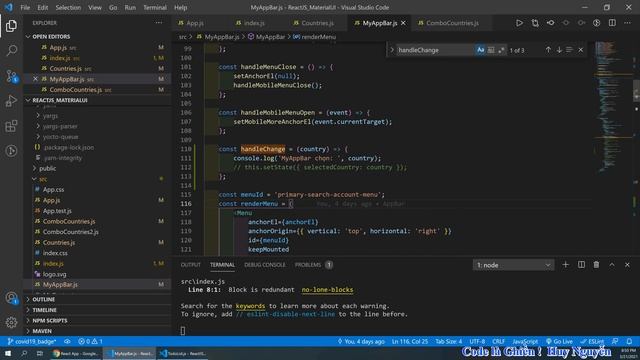Open the Selection menu
Viewport: 640px width, 360px height.
pos(68,7)
